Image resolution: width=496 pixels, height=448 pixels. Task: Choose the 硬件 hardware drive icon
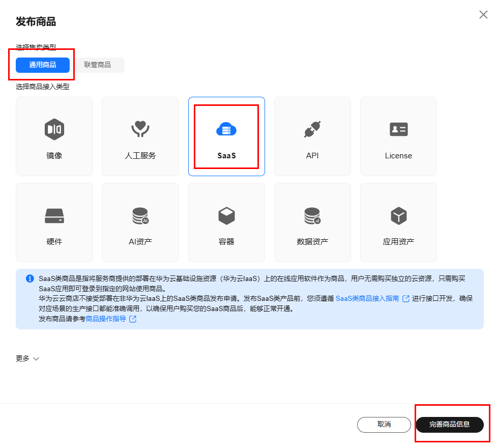54,216
